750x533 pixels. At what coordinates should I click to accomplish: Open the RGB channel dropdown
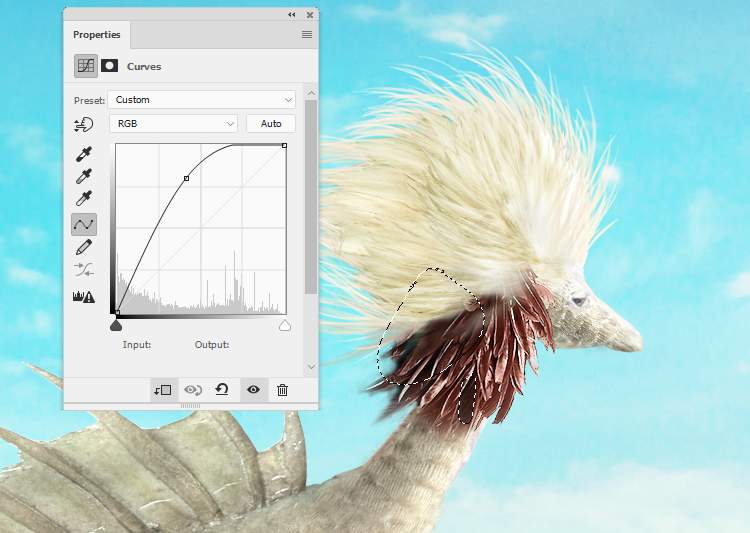[174, 124]
